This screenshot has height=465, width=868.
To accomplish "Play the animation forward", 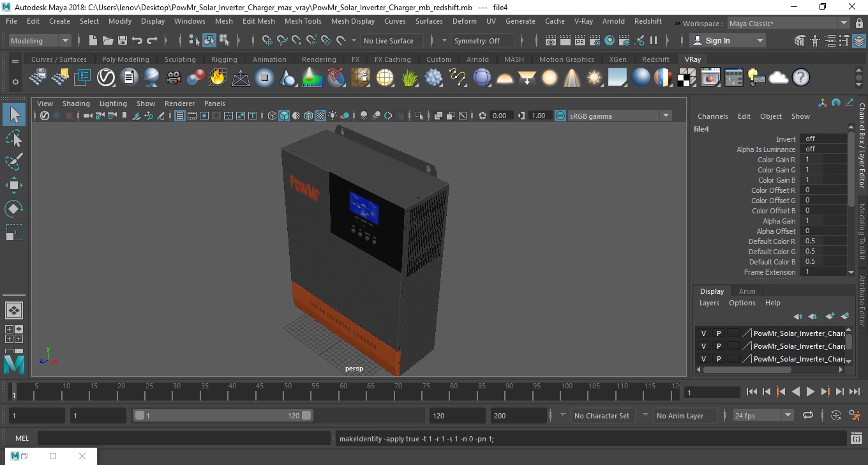I will point(811,392).
